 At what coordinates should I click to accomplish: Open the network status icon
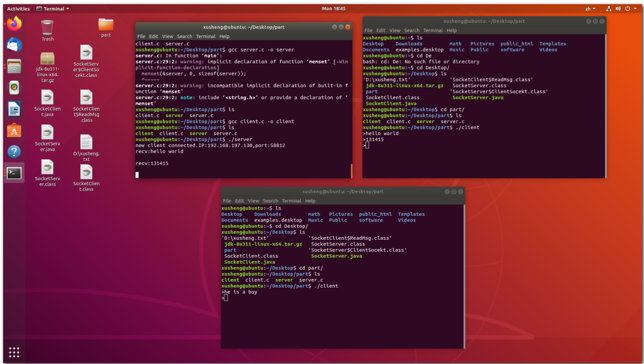pyautogui.click(x=608, y=8)
